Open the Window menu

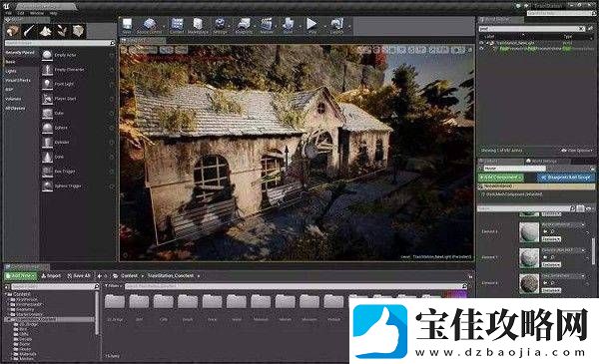37,13
